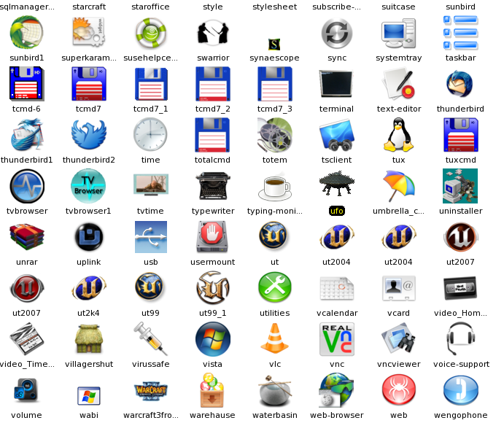Viewport: 504px width, 423px height.
Task: Select the vista Windows orb icon
Action: (213, 339)
